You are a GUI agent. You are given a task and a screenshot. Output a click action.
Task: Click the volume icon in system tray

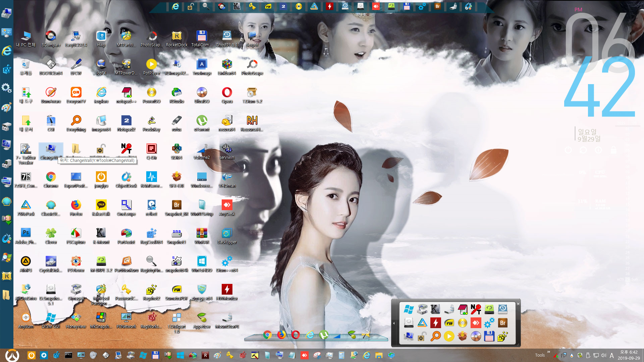604,355
